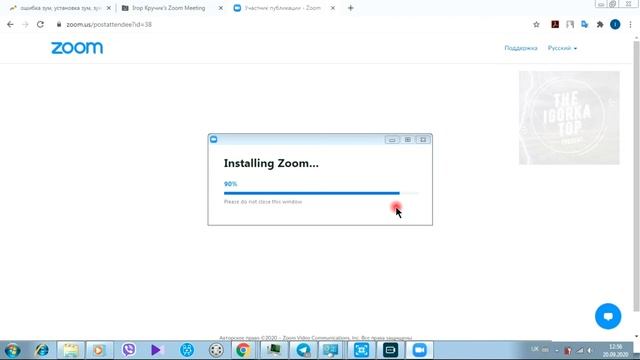Open the screen capture taskbar icon
Screen dimensions: 640x360
click(x=361, y=350)
